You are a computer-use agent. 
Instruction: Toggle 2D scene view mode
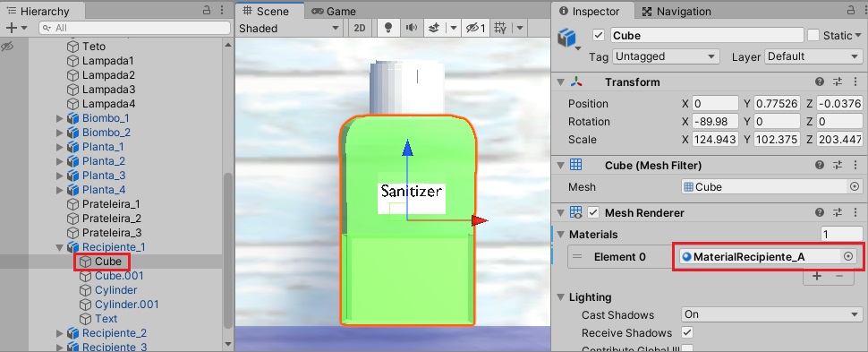pos(360,28)
